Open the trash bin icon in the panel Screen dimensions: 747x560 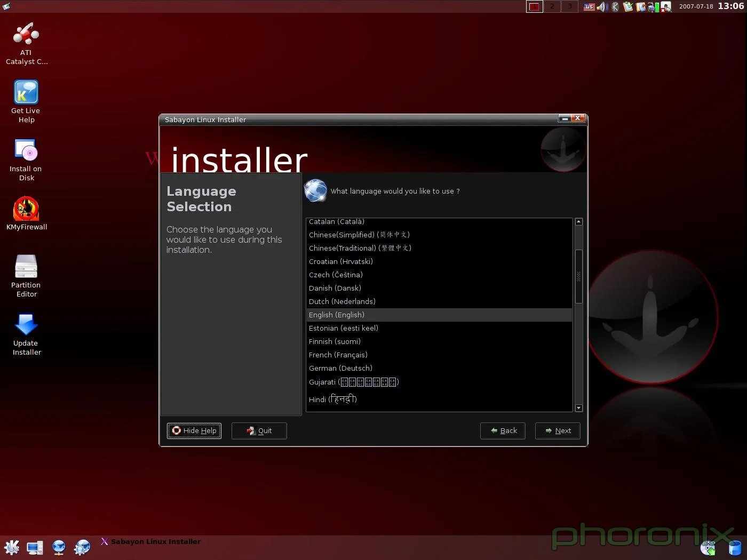pos(735,548)
